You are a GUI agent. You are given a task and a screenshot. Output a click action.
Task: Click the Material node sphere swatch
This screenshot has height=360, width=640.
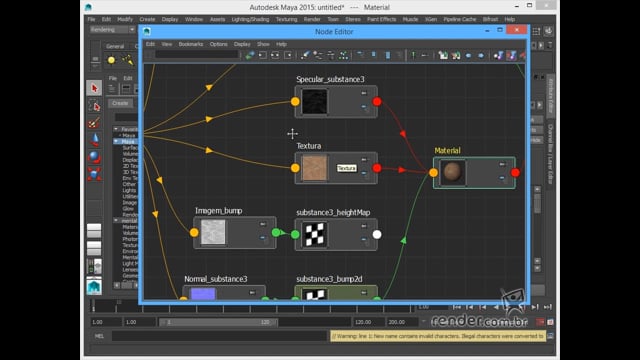pyautogui.click(x=453, y=173)
